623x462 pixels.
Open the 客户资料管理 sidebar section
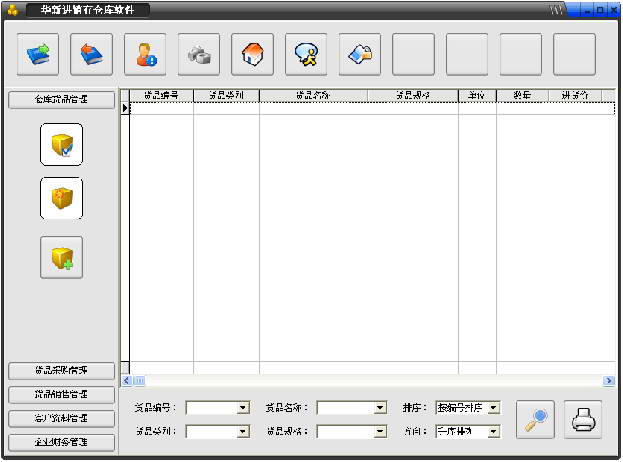click(x=61, y=418)
